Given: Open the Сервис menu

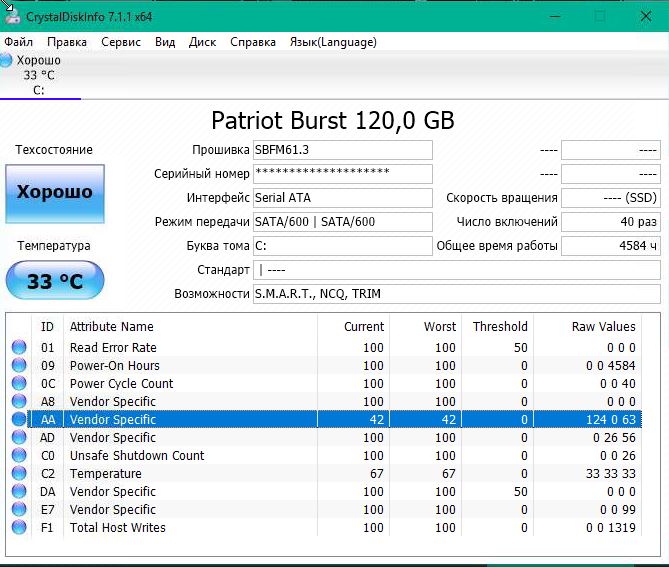Looking at the screenshot, I should click(121, 42).
